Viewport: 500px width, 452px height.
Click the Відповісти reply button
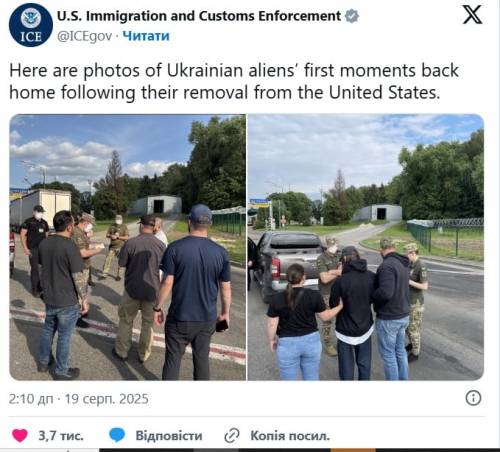(x=169, y=436)
